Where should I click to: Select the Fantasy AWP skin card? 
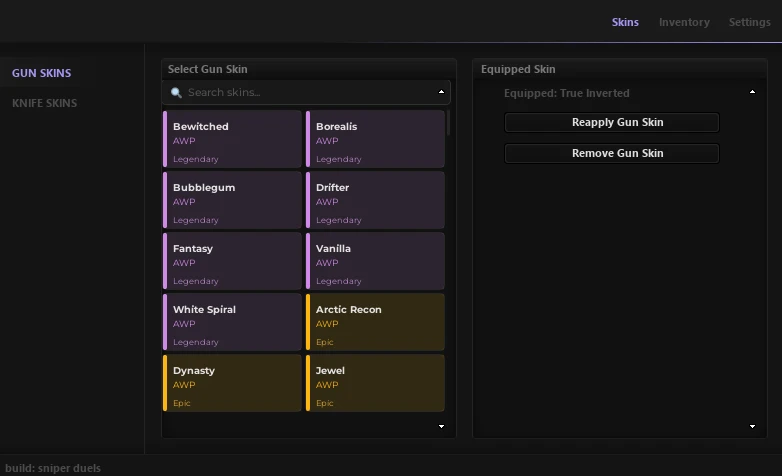click(232, 261)
